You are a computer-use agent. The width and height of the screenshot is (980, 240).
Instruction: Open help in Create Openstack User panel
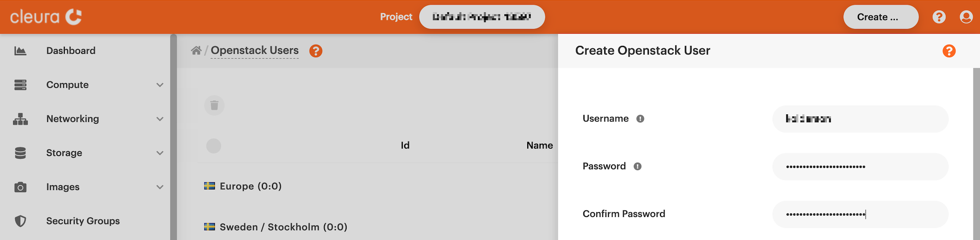tap(949, 51)
